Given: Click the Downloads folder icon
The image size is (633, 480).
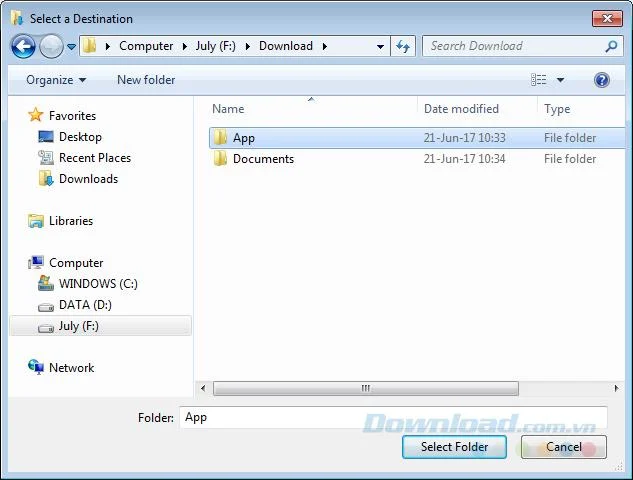Looking at the screenshot, I should pos(46,178).
